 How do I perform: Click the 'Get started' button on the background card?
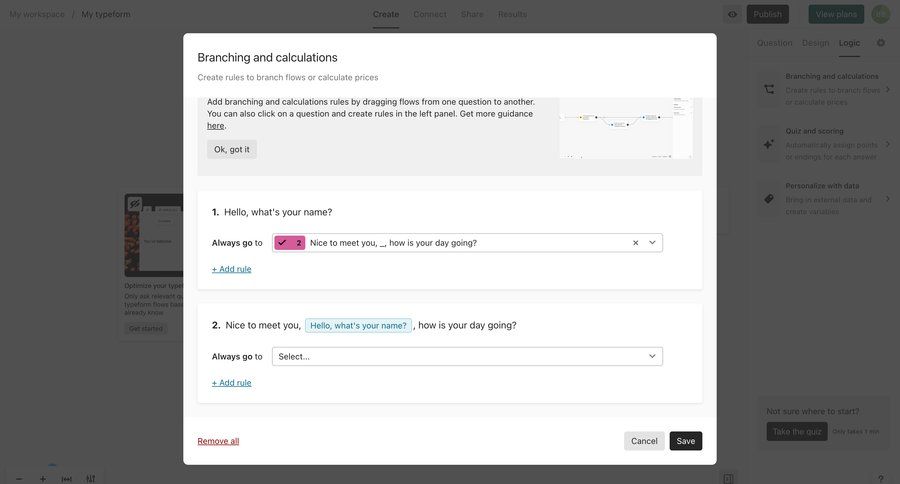146,328
